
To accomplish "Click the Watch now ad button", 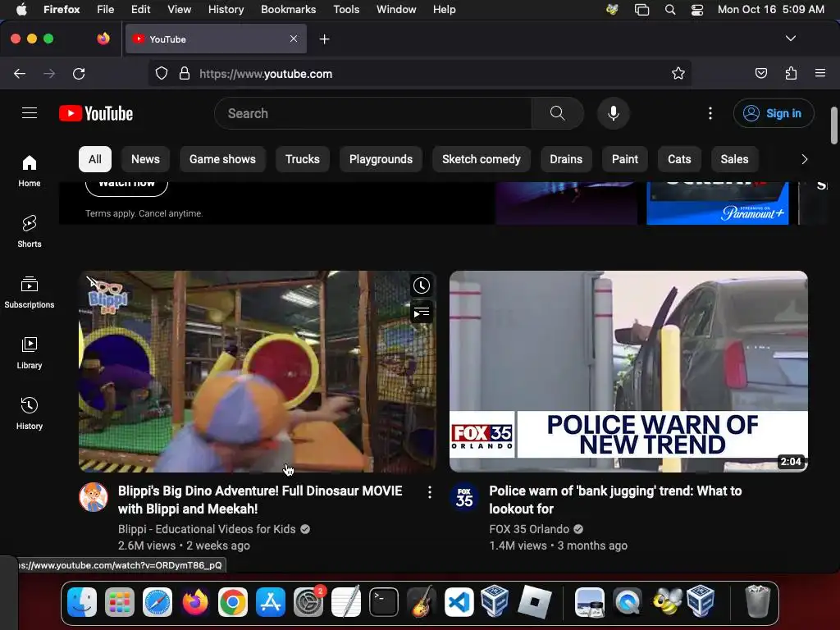I will [x=126, y=186].
